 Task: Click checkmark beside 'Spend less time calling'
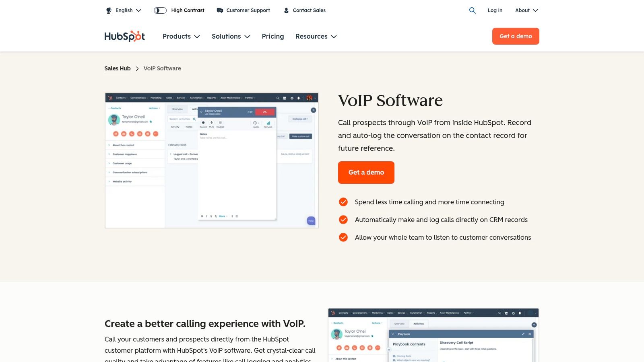[x=343, y=202]
